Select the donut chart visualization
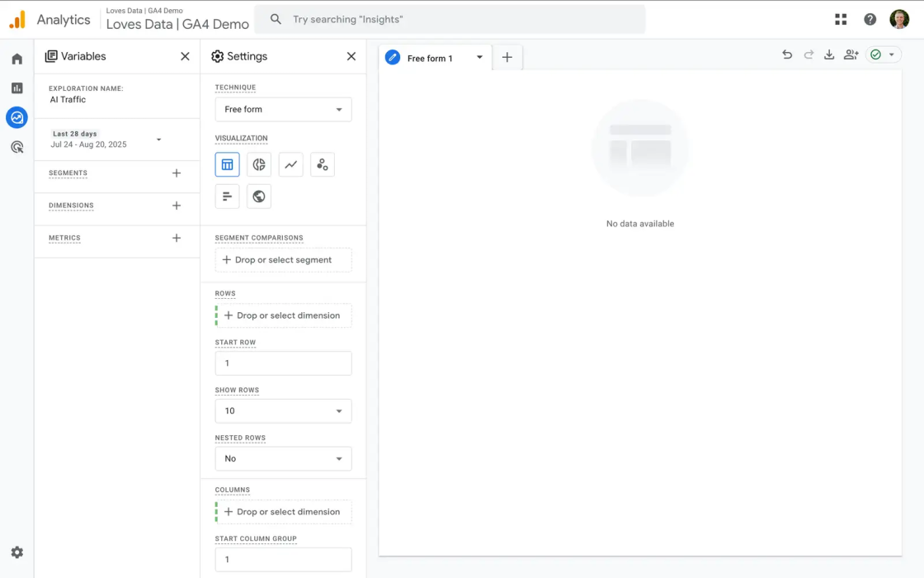Viewport: 924px width, 578px height. coord(258,164)
